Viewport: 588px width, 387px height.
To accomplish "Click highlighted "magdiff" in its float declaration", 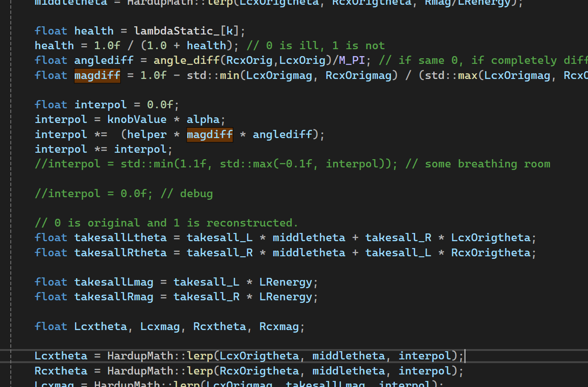I will [97, 76].
